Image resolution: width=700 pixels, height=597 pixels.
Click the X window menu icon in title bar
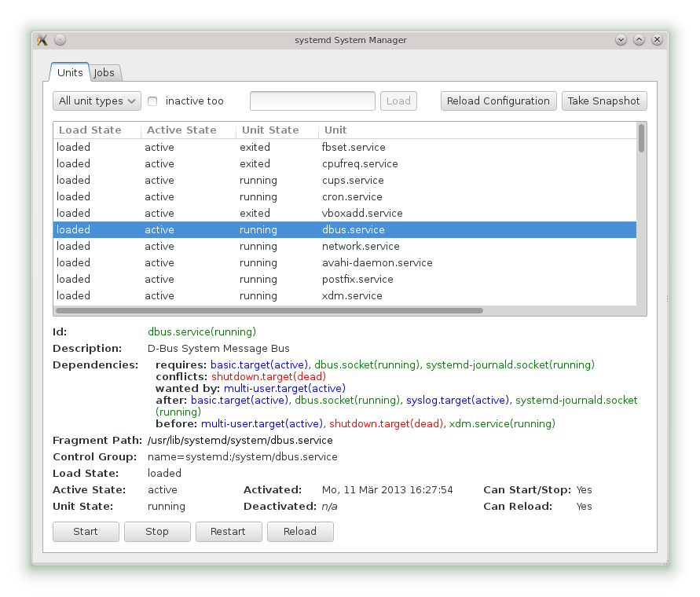click(43, 40)
